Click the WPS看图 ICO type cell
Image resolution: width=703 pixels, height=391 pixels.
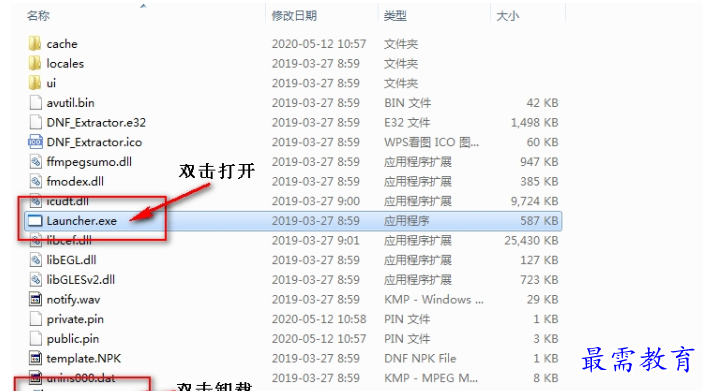[431, 143]
